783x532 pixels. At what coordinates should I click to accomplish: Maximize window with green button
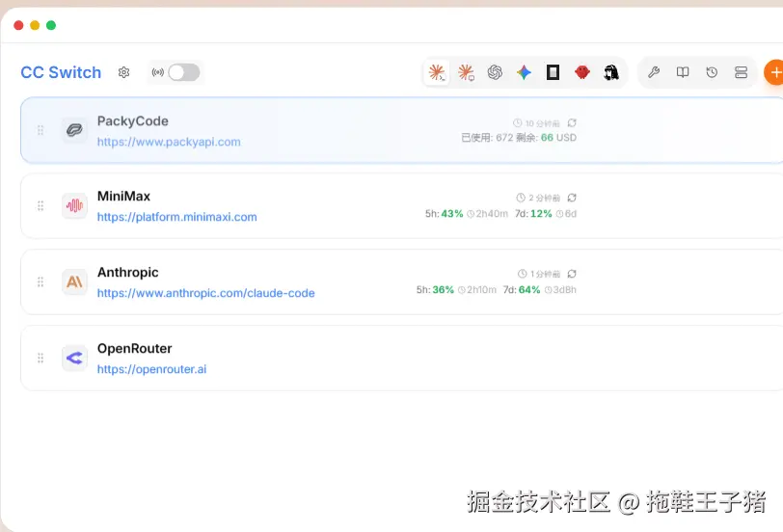[x=51, y=25]
